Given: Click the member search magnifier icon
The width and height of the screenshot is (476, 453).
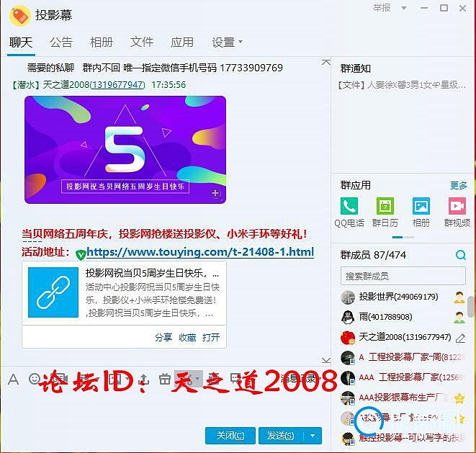Looking at the screenshot, I should 461,255.
